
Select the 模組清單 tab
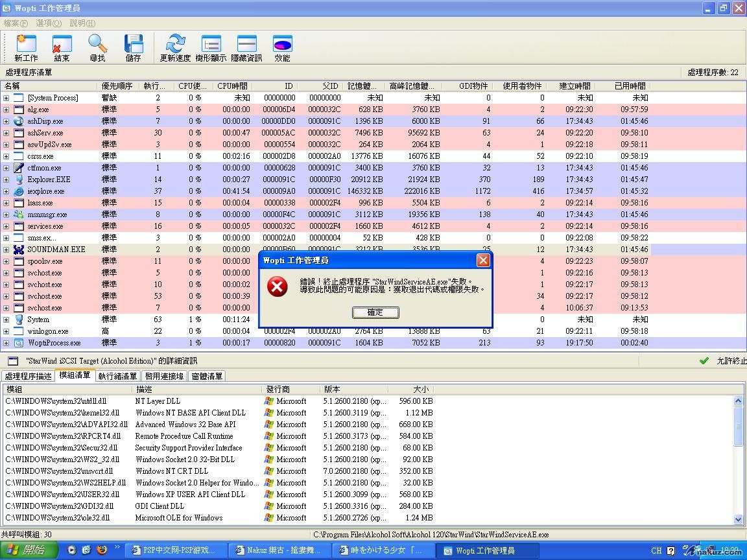(75, 375)
